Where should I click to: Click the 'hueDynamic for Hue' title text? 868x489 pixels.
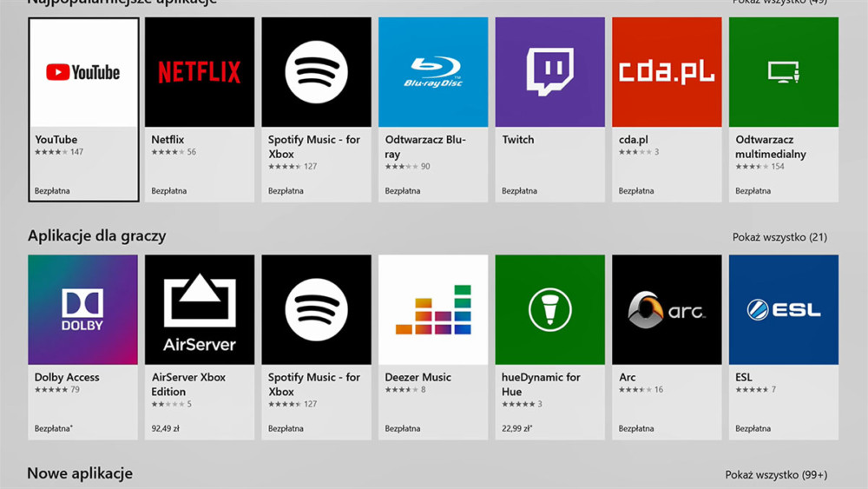click(541, 384)
